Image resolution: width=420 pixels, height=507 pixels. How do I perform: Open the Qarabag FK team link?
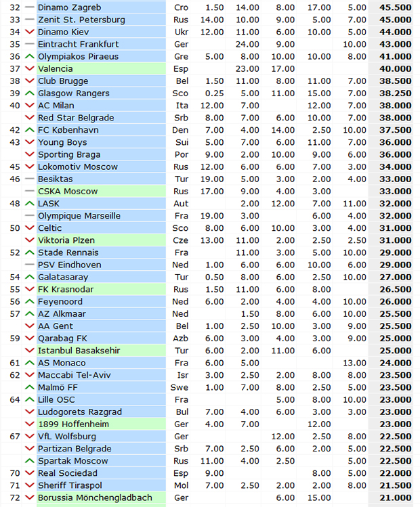[x=62, y=338]
